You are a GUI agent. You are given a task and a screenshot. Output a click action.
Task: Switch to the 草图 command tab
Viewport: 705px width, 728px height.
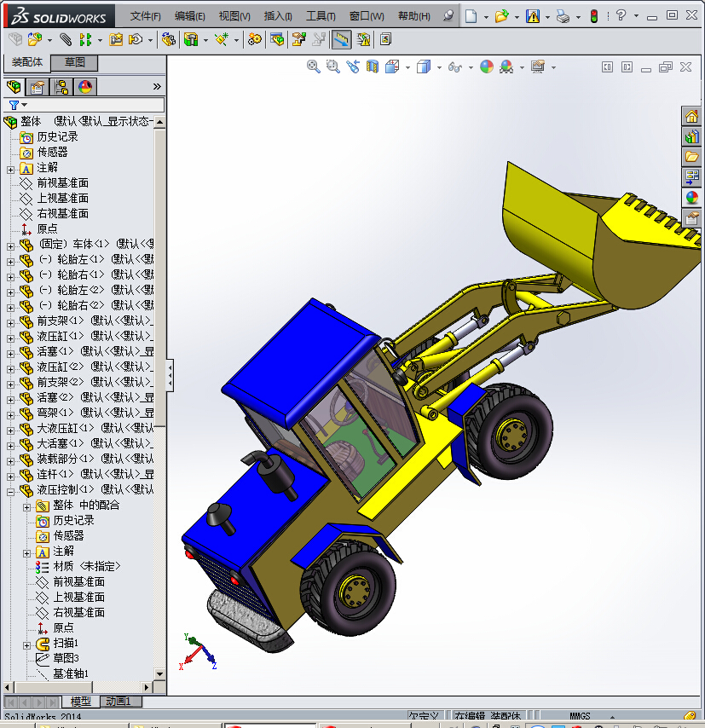pos(74,62)
